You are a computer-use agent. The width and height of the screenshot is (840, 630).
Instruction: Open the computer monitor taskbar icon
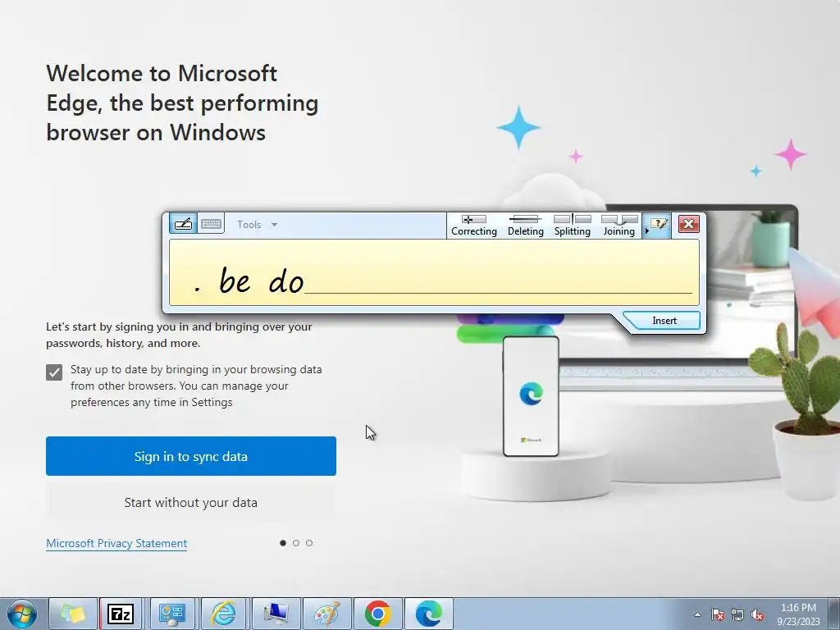coord(274,614)
